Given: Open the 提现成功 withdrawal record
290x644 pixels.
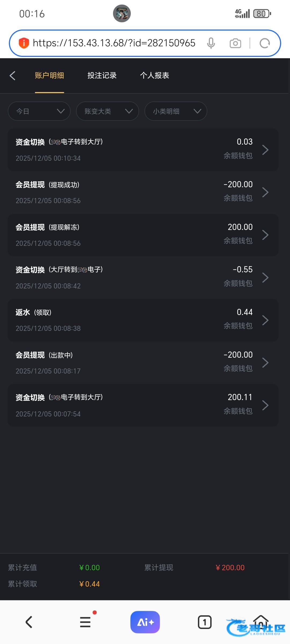Looking at the screenshot, I should point(143,192).
